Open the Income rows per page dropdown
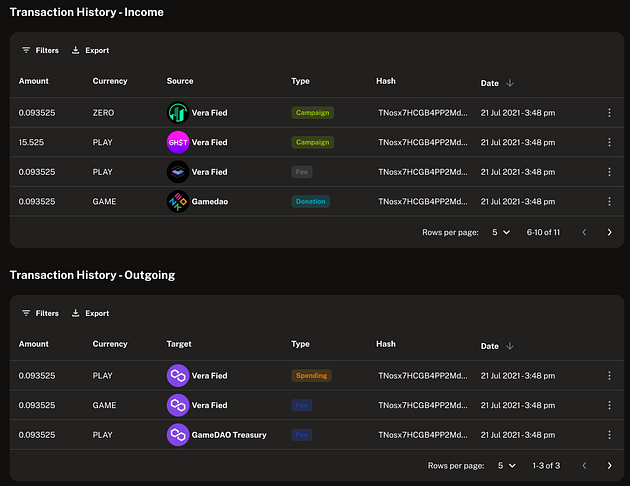 (501, 232)
